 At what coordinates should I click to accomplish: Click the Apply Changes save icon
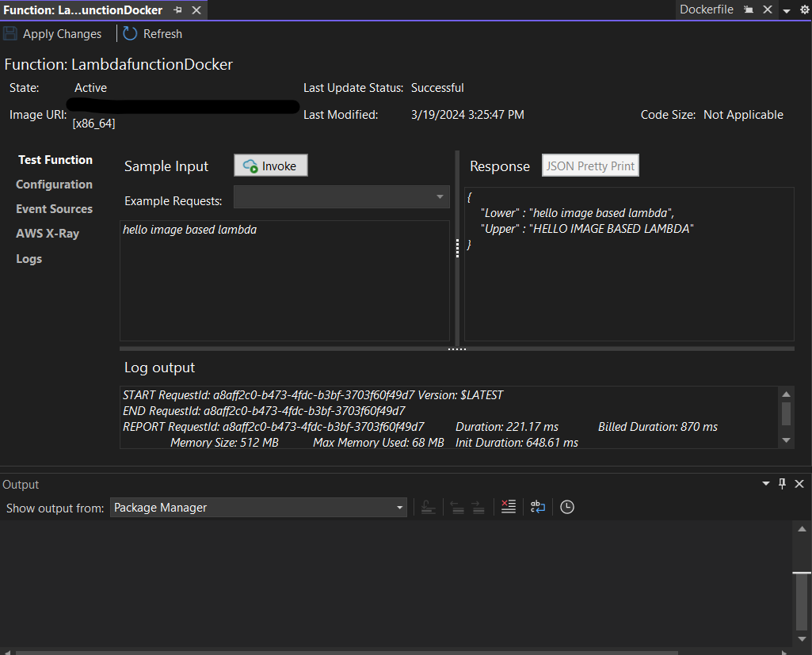click(x=10, y=33)
